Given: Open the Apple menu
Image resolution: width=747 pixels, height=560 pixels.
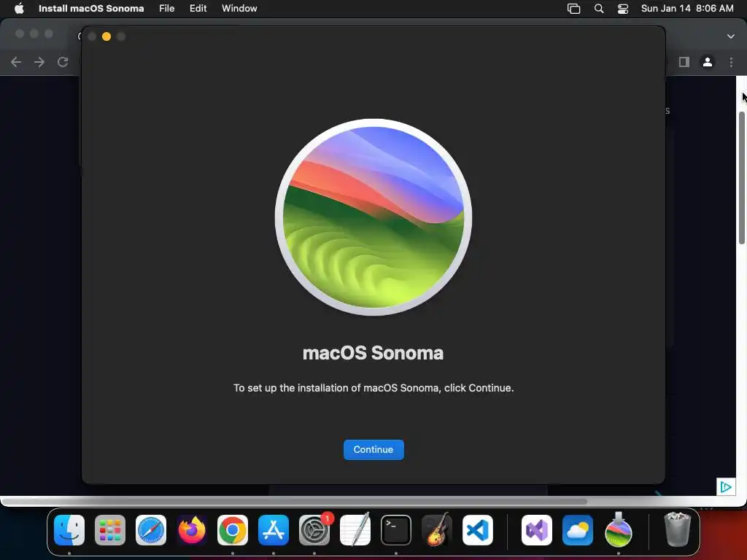Looking at the screenshot, I should pos(19,9).
